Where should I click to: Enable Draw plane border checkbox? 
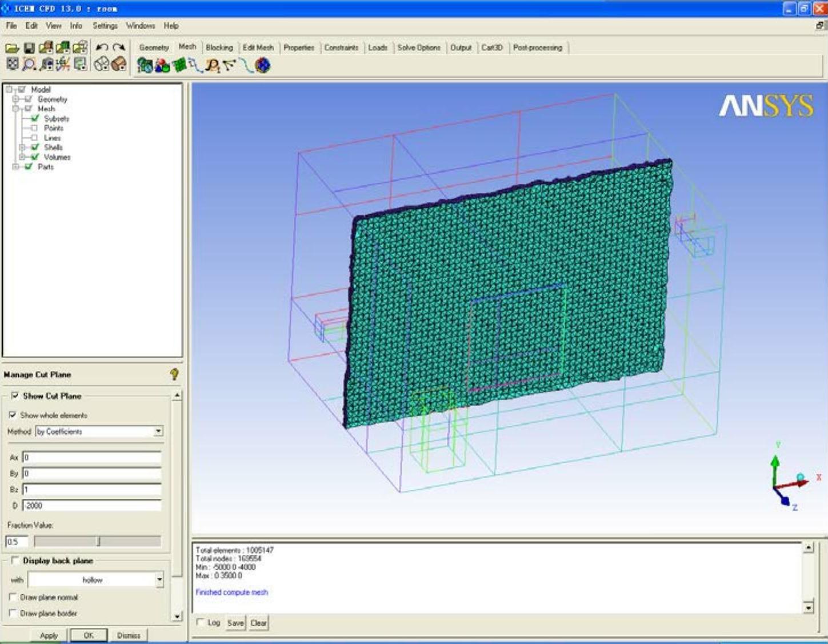[13, 613]
